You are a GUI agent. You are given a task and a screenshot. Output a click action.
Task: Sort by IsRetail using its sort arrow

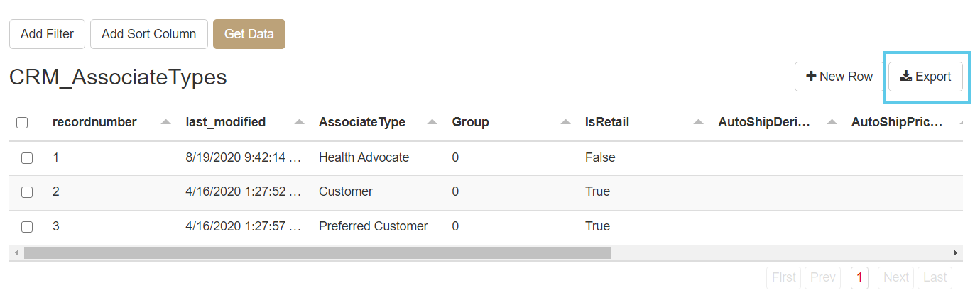click(699, 122)
